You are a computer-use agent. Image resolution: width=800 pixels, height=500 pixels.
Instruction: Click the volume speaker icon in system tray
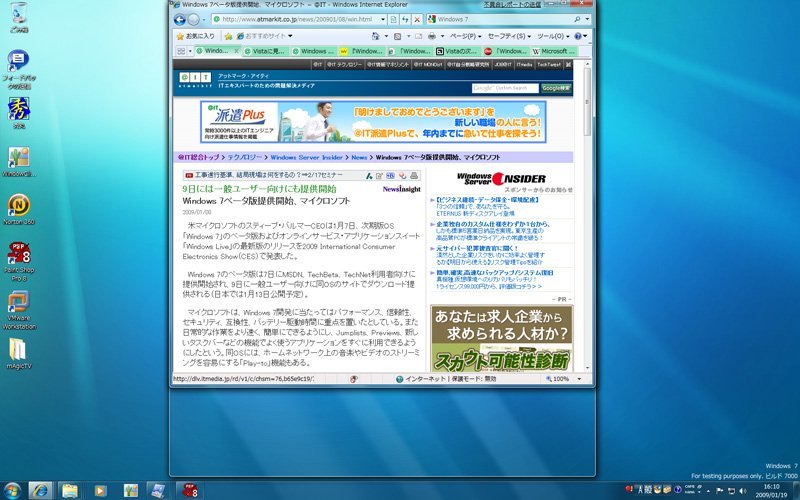tap(742, 491)
